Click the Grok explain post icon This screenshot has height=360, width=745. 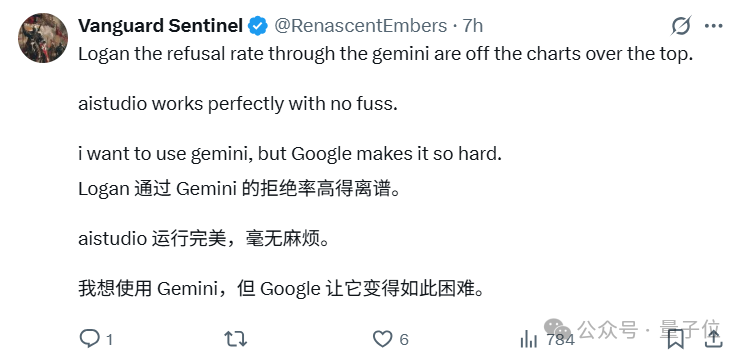[681, 26]
